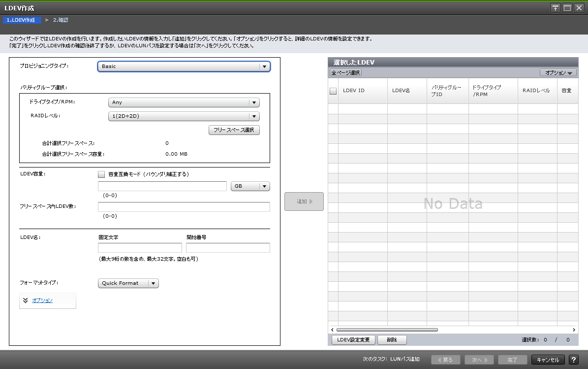Viewport: 588px width, 369px height.
Task: Maximize the LDEV作成 window
Action: (567, 8)
